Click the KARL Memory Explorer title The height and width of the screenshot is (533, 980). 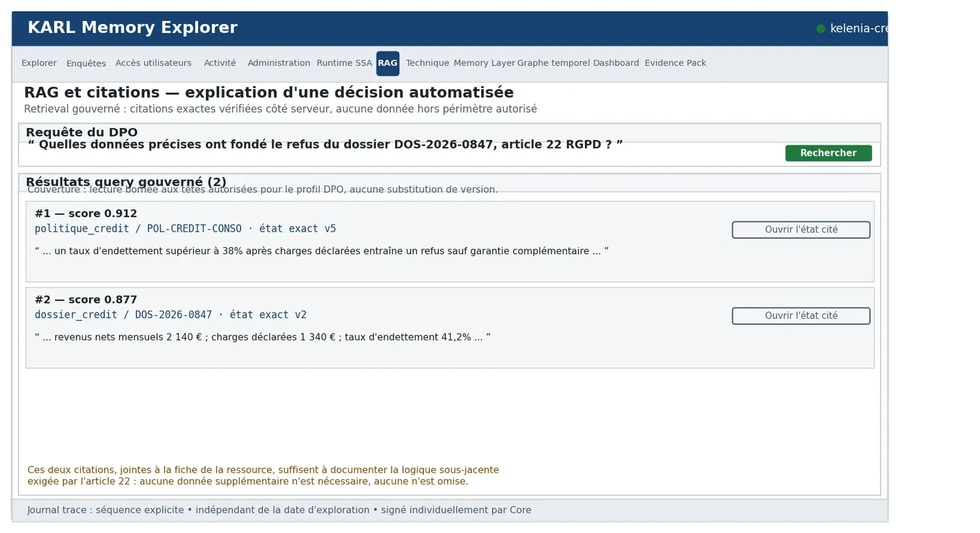[132, 28]
